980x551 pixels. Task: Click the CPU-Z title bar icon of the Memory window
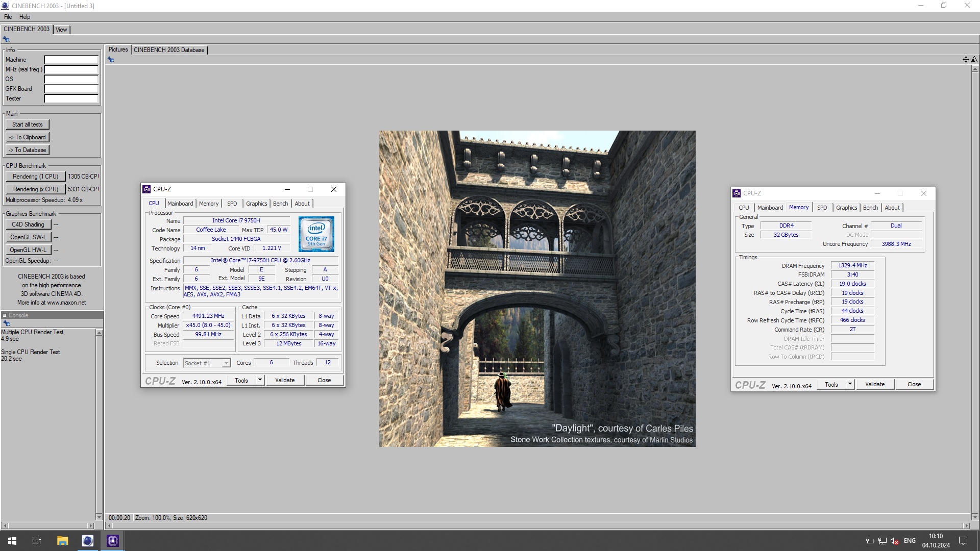click(x=737, y=193)
